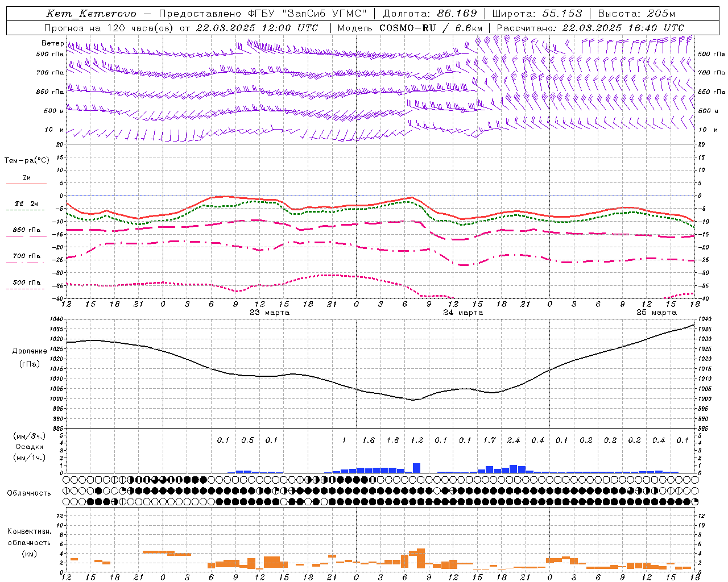Select forecast start '22.03.2025 12:00 UTC'
The width and height of the screenshot is (728, 582).
pos(257,28)
